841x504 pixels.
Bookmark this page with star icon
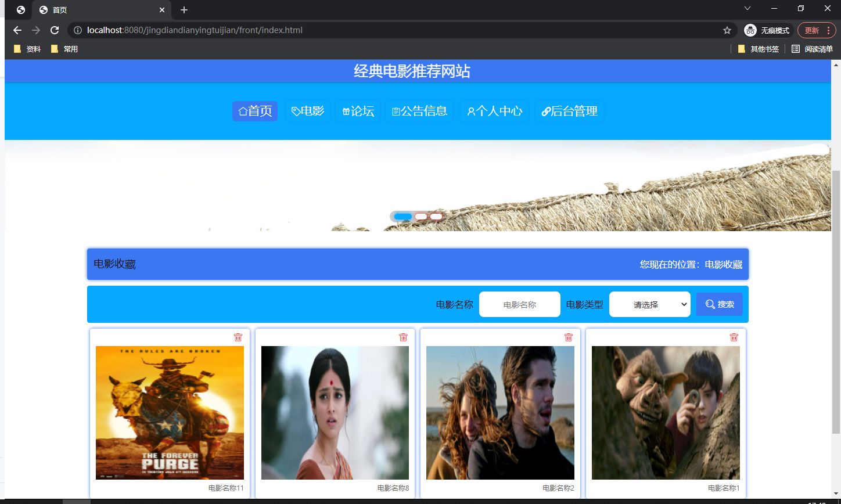(x=727, y=30)
